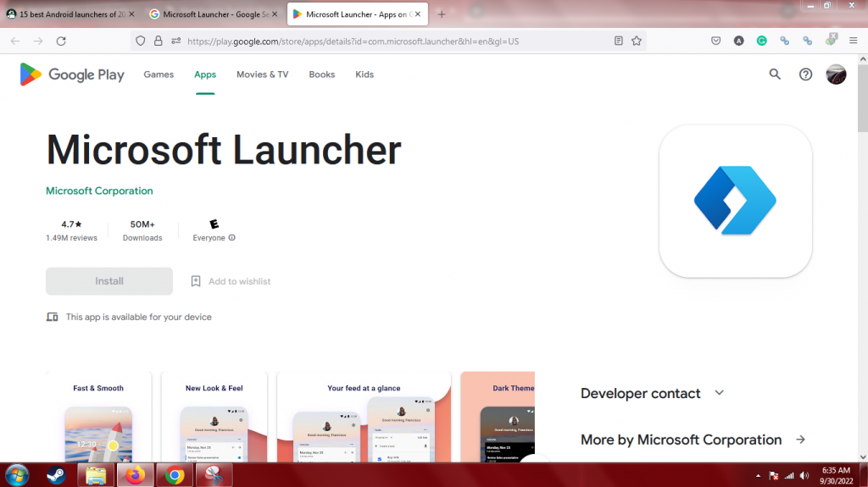Open the Microsoft Corporation developer link
Viewport: 868px width, 487px height.
99,191
